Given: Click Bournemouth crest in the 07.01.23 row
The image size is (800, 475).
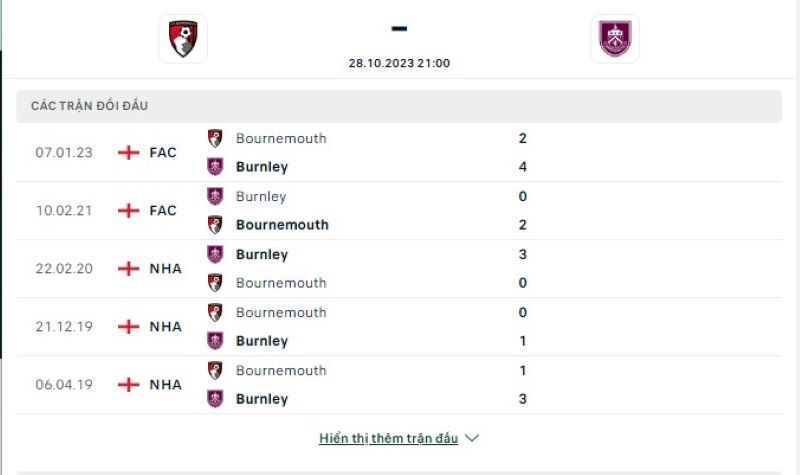Looking at the screenshot, I should coord(215,138).
